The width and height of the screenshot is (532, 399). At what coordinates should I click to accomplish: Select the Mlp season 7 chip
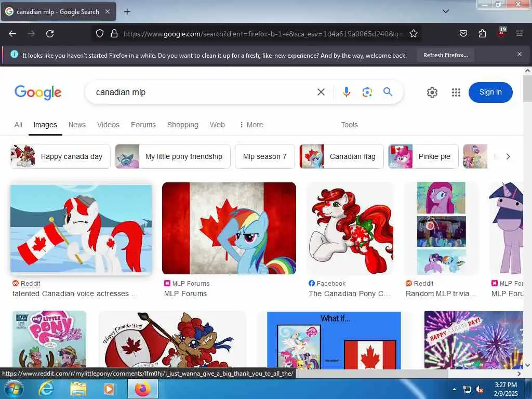264,156
